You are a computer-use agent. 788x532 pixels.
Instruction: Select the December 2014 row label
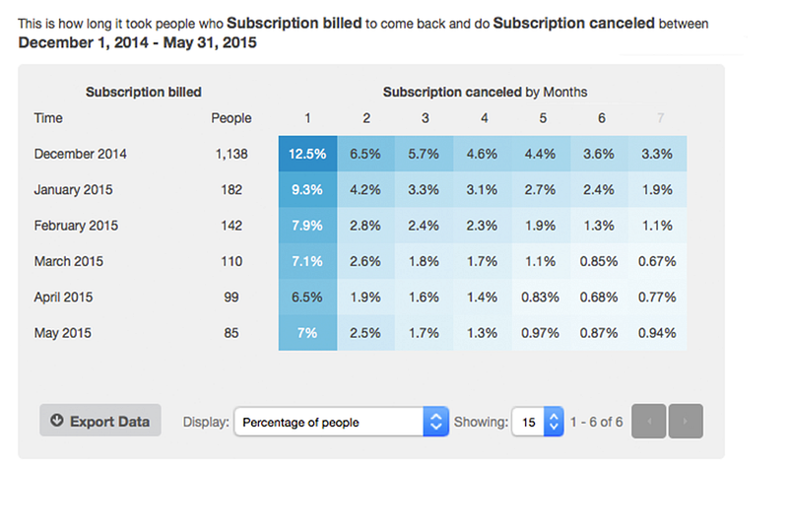(80, 154)
